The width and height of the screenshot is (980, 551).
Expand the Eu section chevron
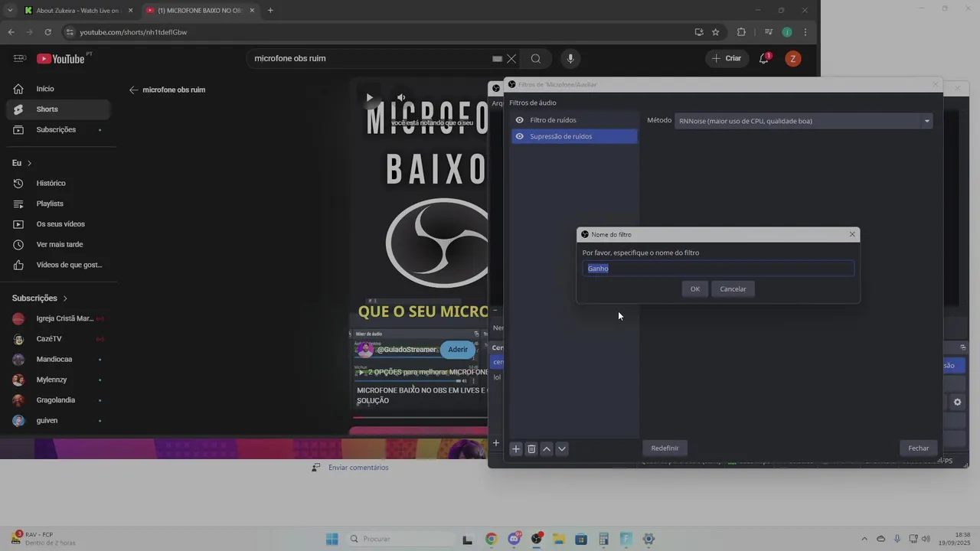[x=30, y=163]
